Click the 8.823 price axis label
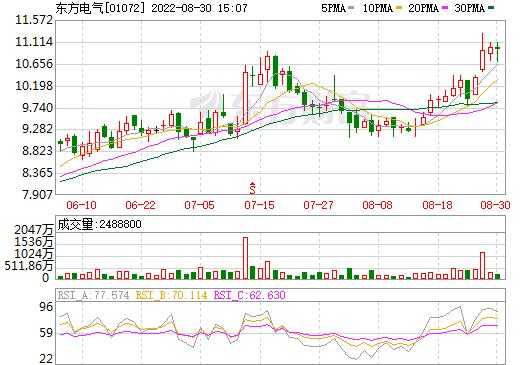Image resolution: width=520 pixels, height=365 pixels. point(37,151)
